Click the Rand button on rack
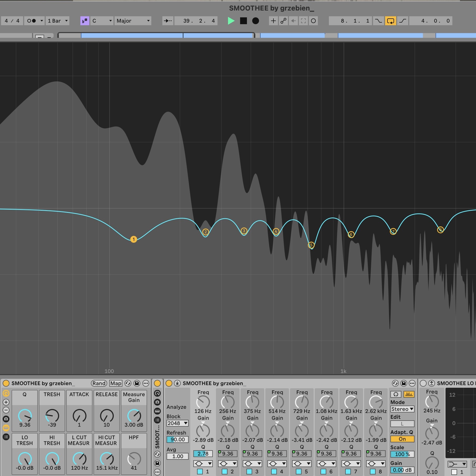Screen dimensions: 476x476 point(99,383)
